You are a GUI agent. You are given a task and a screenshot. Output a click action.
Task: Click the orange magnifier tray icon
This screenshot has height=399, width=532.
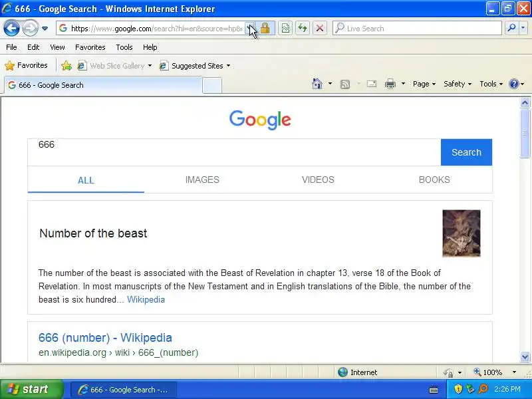pos(483,389)
